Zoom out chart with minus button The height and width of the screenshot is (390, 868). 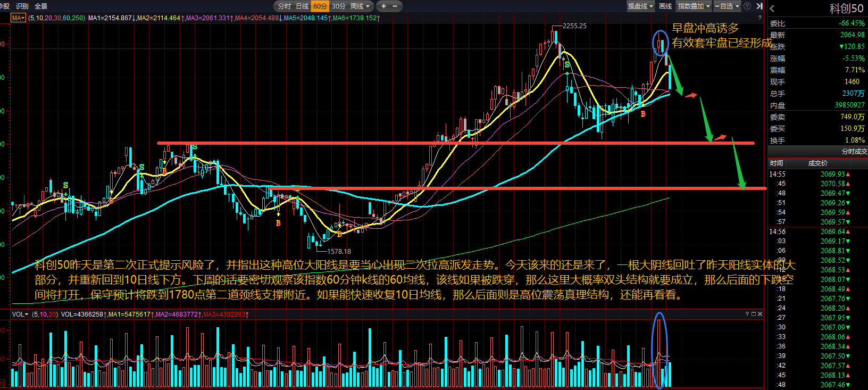pyautogui.click(x=395, y=6)
